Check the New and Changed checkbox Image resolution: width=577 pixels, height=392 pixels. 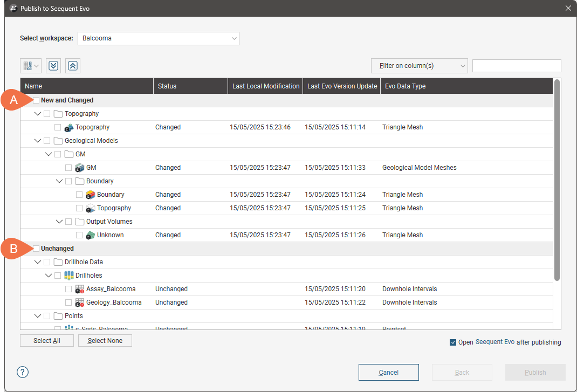[36, 100]
